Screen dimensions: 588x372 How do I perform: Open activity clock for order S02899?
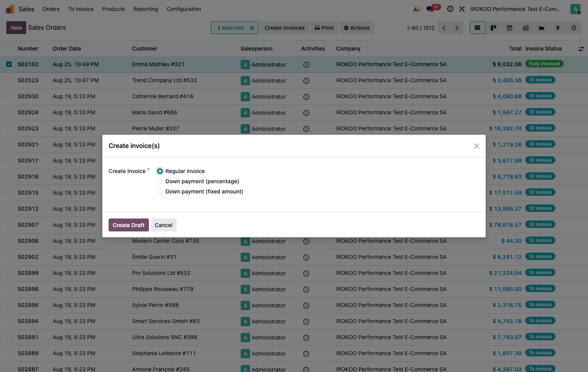pyautogui.click(x=306, y=273)
